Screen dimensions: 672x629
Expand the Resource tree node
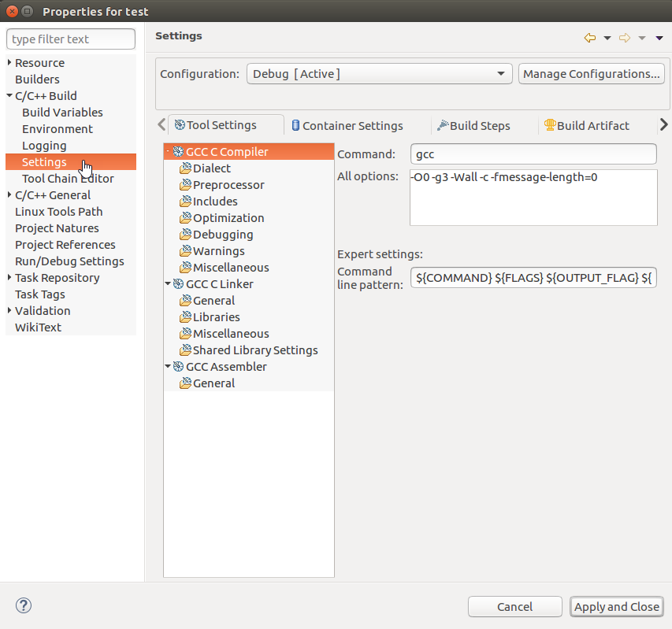(9, 62)
